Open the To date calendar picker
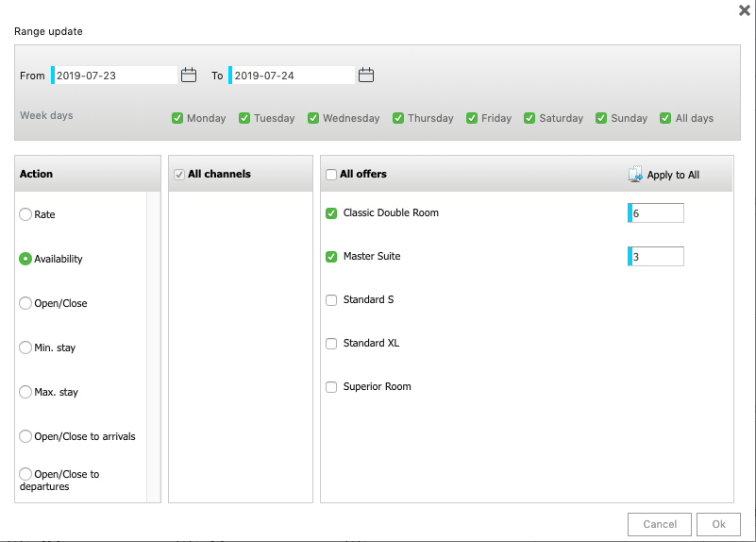The image size is (756, 542). click(x=366, y=76)
